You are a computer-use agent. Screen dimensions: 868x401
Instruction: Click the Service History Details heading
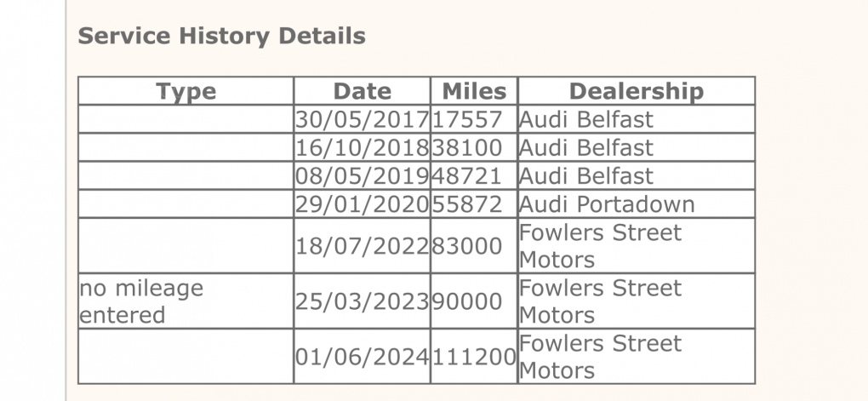pyautogui.click(x=221, y=37)
